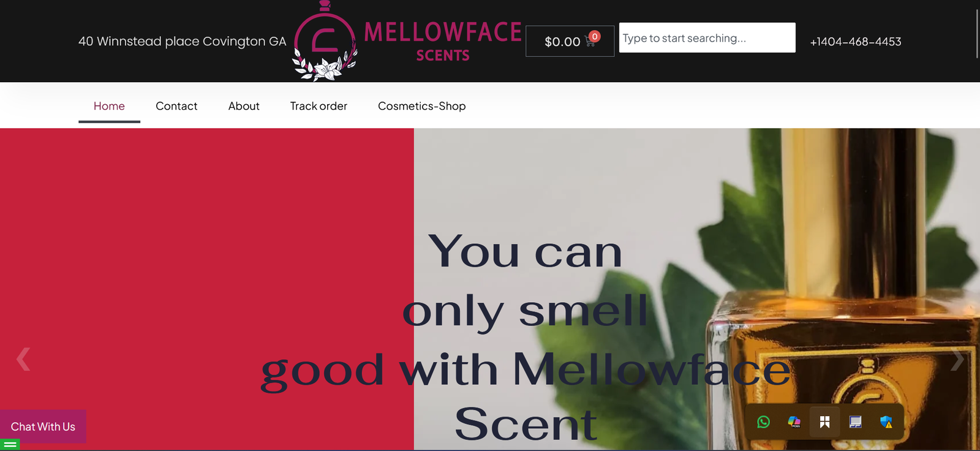Click the Chat With Us button
Viewport: 980px width, 451px height.
click(x=43, y=426)
